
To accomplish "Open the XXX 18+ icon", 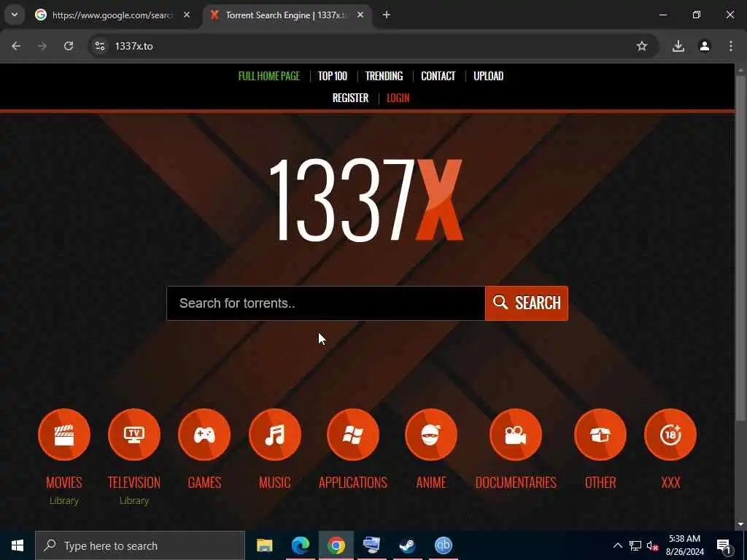I will (670, 435).
